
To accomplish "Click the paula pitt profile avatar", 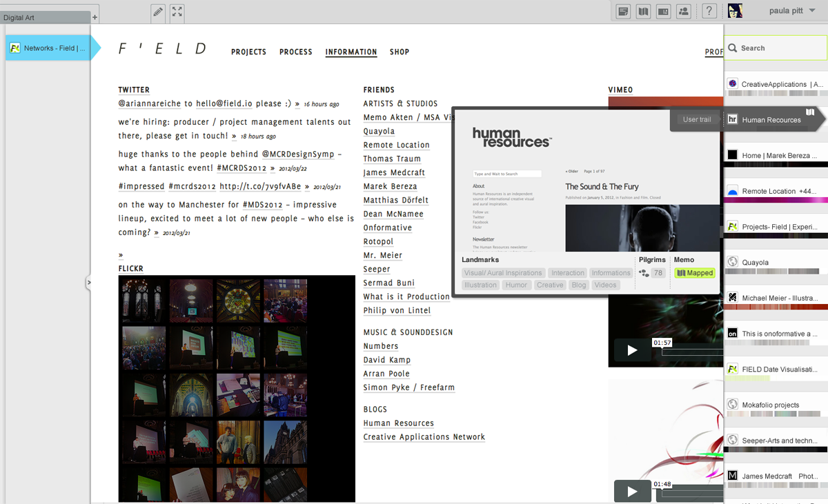I will point(735,11).
